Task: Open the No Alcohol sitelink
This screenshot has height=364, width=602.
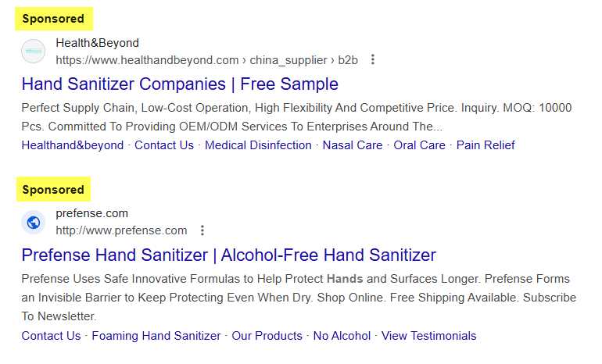Action: click(x=342, y=336)
